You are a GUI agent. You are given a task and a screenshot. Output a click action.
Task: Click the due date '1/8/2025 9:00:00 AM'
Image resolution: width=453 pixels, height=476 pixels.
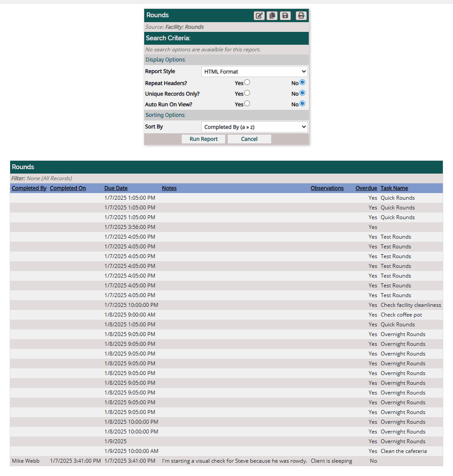pos(130,315)
